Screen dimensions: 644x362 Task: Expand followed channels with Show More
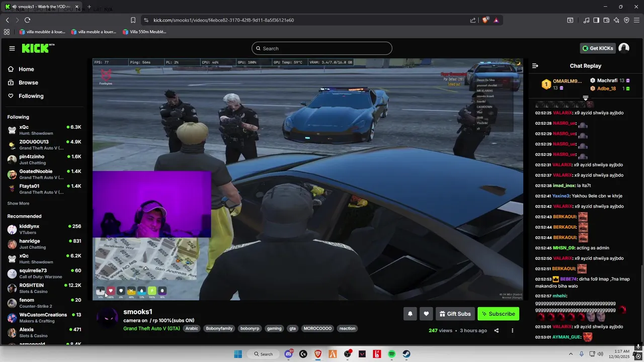(18, 204)
